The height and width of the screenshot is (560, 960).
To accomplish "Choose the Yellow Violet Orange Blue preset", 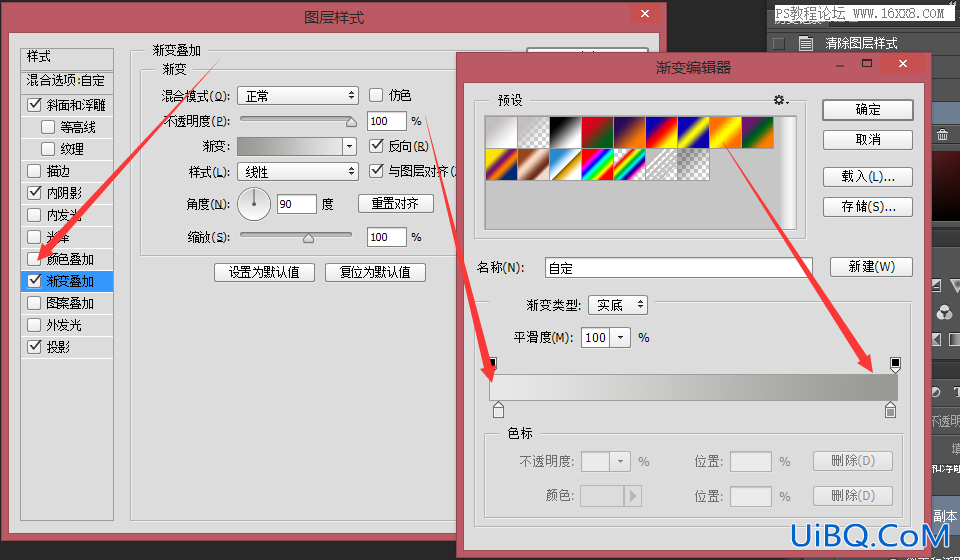I will tap(501, 165).
